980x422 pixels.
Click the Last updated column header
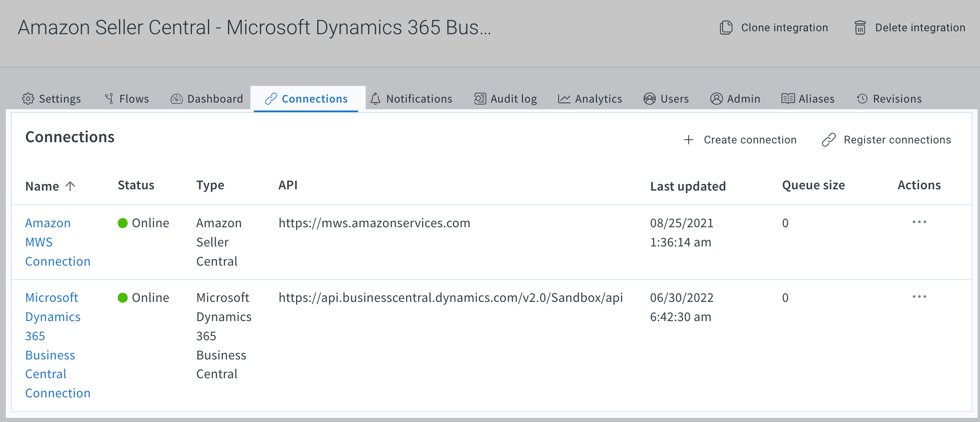[x=688, y=186]
